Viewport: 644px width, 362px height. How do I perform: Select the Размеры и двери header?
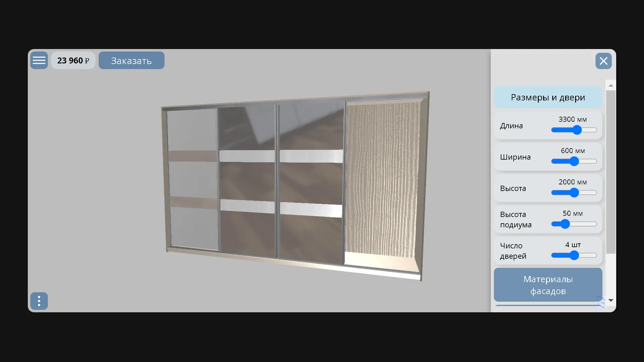548,97
